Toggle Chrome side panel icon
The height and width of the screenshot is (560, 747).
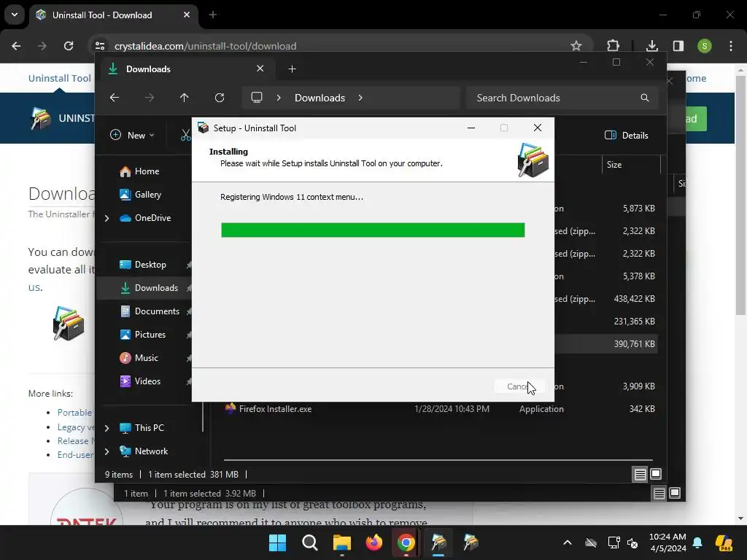pyautogui.click(x=678, y=46)
